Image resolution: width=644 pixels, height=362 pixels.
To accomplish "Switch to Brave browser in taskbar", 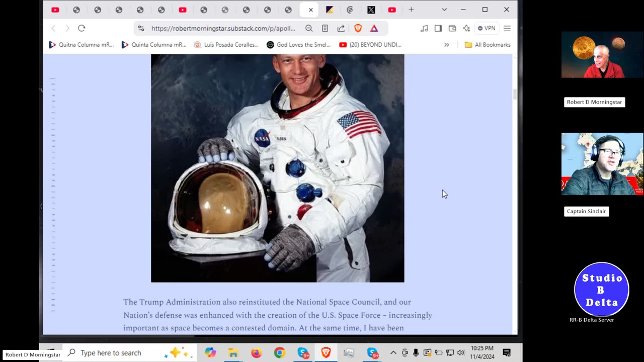I will 326,353.
